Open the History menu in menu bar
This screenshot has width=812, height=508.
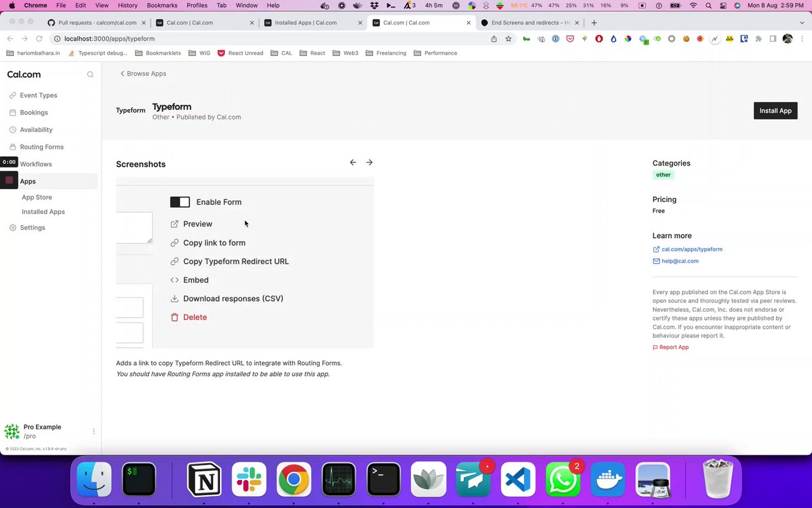[128, 5]
